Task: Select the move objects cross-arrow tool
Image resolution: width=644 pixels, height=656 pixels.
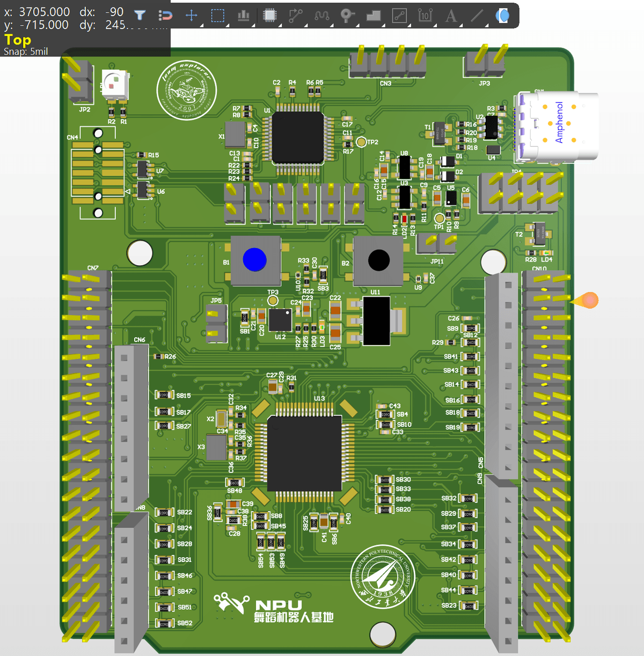Action: click(192, 16)
